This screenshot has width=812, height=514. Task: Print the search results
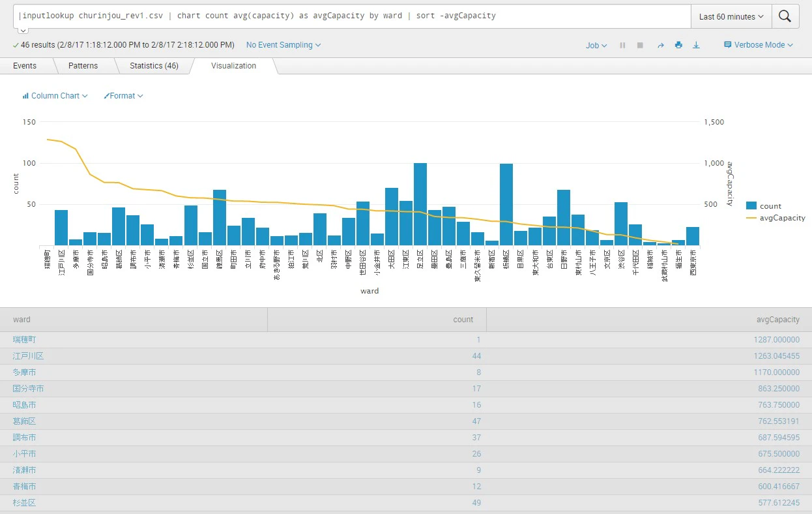point(678,45)
